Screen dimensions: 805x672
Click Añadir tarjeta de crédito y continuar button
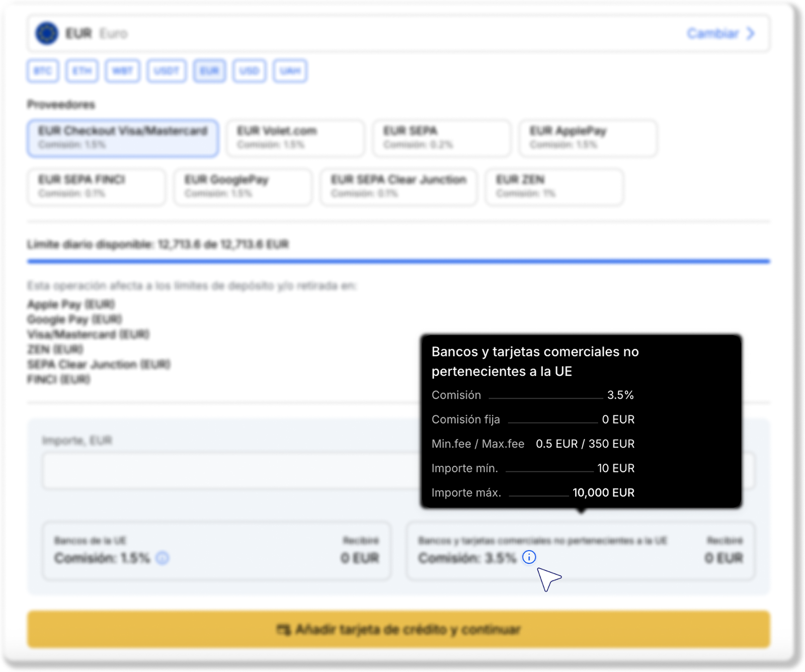point(398,629)
